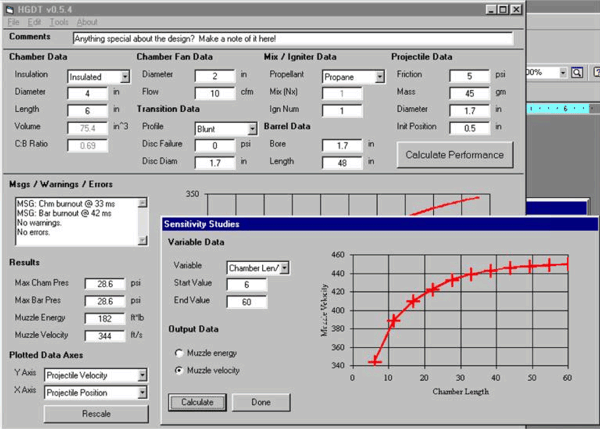Maximize the HGDT window
This screenshot has height=429, width=600.
(501, 8)
